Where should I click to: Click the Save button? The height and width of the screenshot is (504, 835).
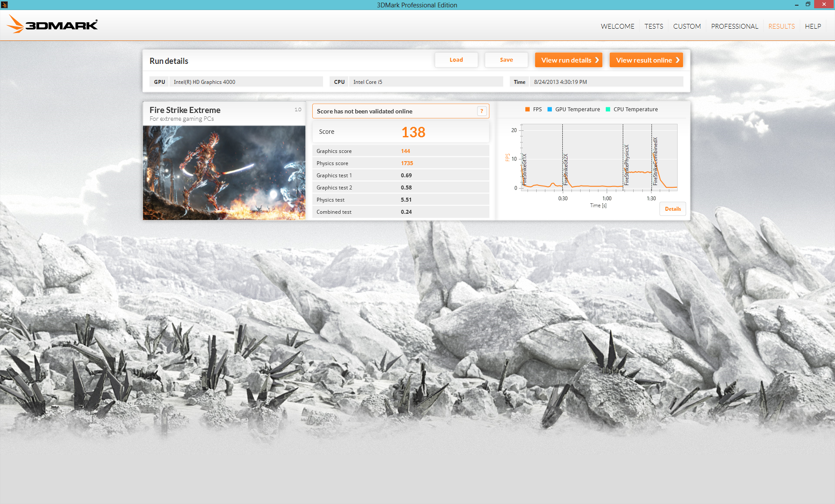[506, 60]
